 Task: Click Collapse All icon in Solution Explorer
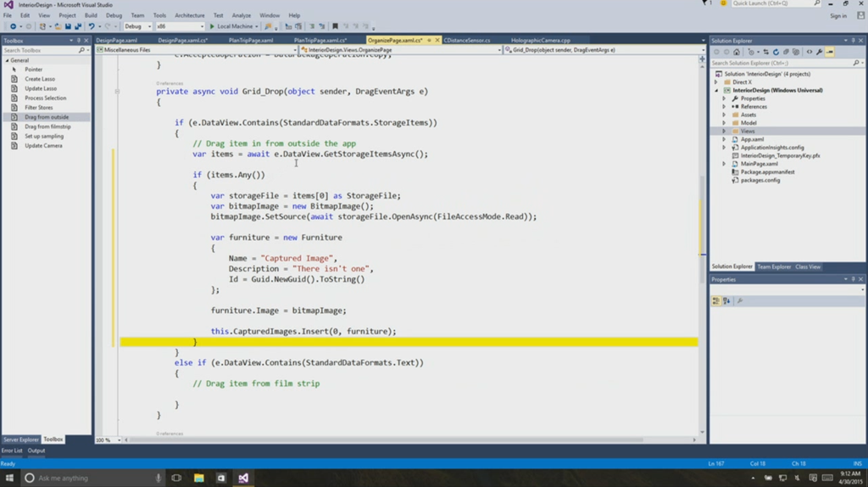[x=786, y=52]
